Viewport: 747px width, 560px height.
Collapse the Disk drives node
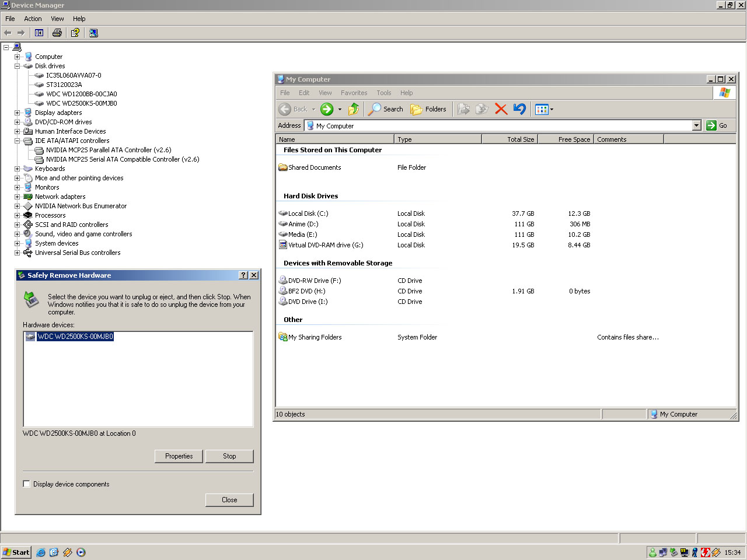(18, 66)
